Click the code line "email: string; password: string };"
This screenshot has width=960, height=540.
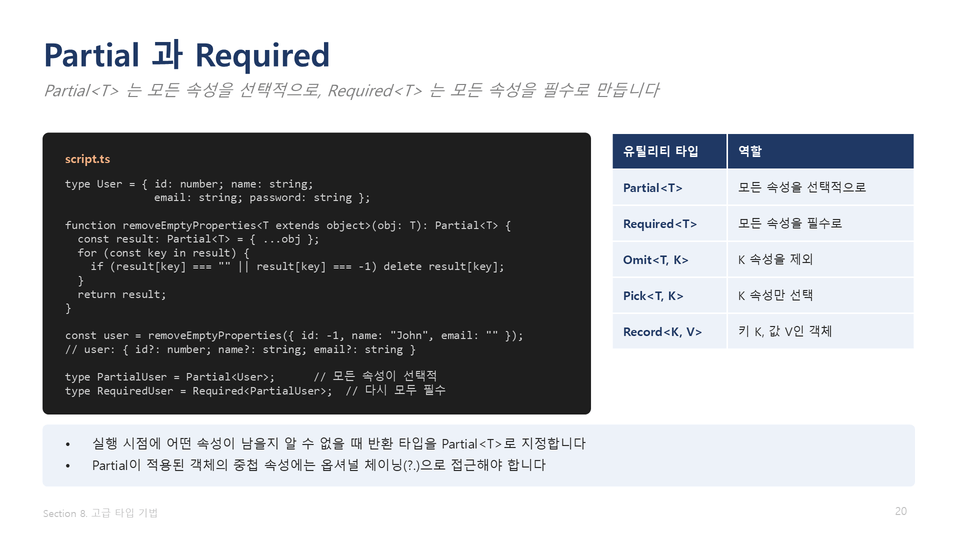pos(262,198)
